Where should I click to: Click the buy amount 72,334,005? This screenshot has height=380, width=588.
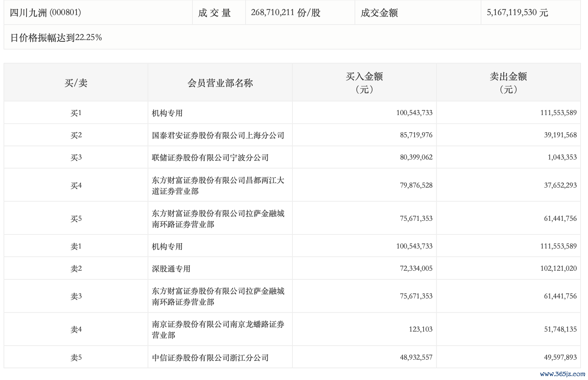point(416,268)
